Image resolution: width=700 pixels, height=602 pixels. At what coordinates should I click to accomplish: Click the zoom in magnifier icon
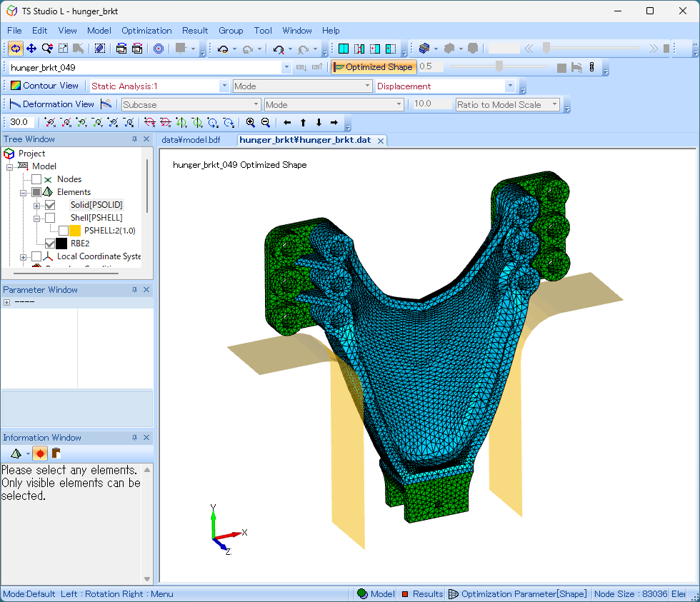tap(250, 123)
